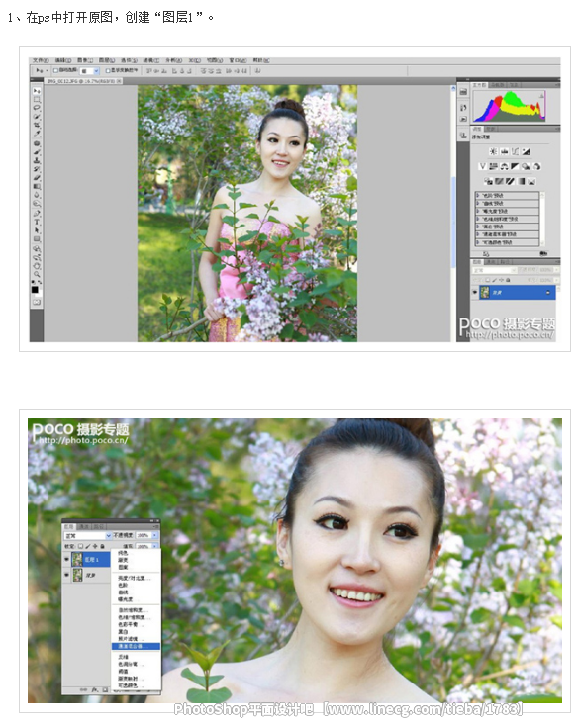Click the histogram cached-data warning triangle

pyautogui.click(x=541, y=96)
